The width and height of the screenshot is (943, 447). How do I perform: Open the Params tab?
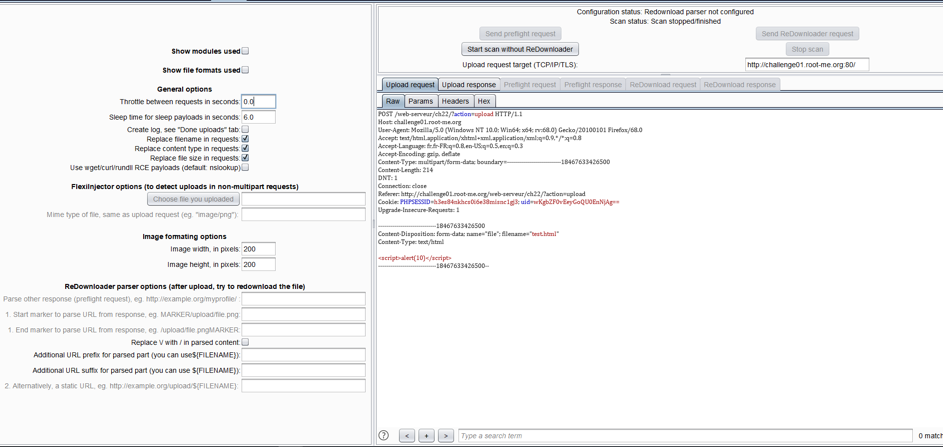point(420,101)
